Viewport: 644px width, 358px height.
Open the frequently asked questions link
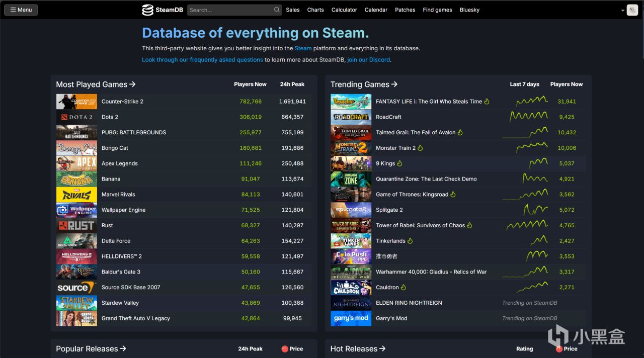coord(202,59)
